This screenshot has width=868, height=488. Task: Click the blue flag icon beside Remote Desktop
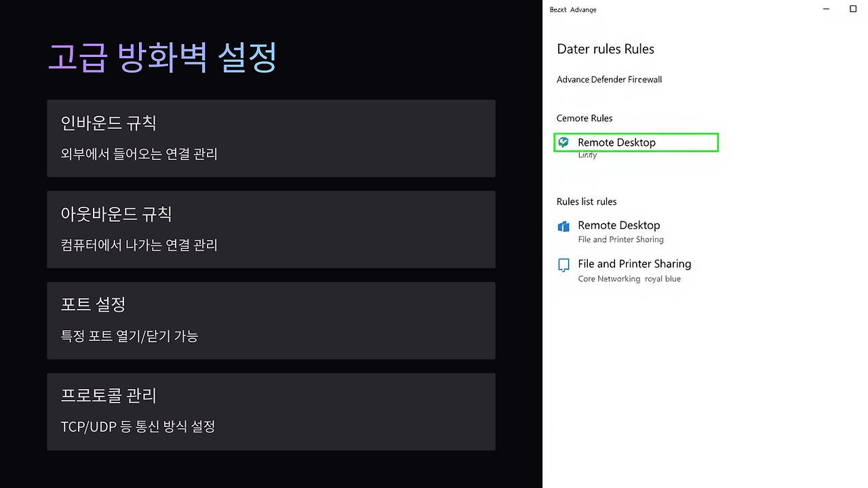pos(564,226)
